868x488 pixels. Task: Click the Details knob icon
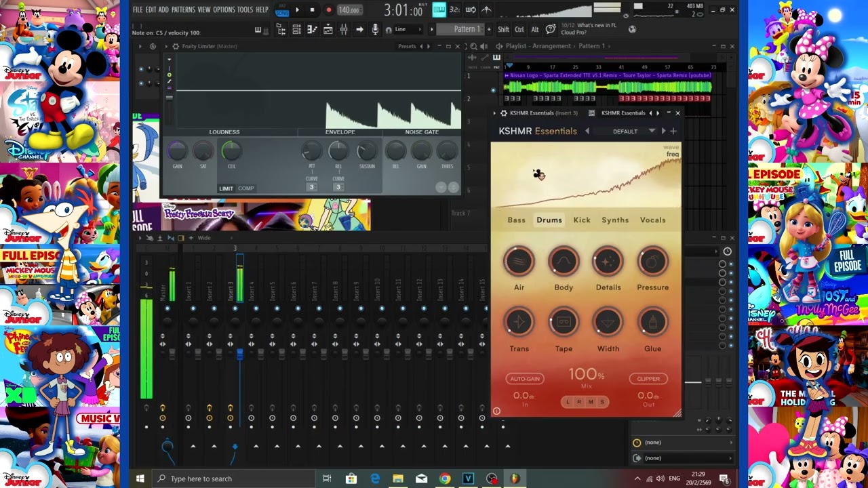coord(608,262)
